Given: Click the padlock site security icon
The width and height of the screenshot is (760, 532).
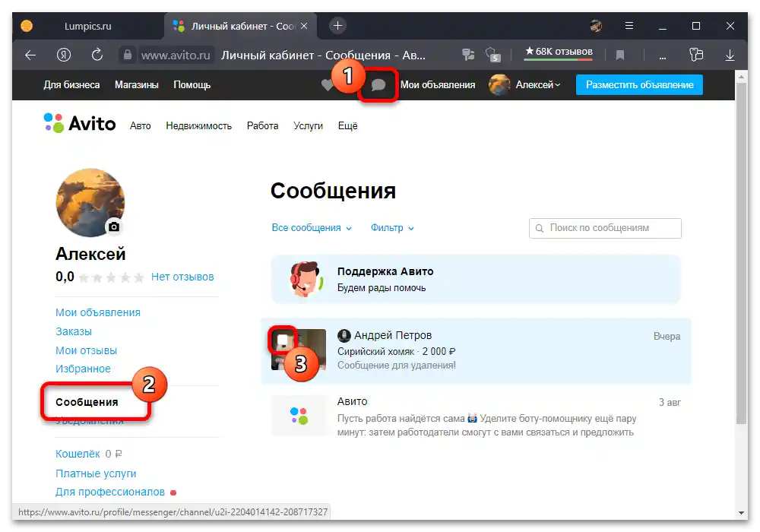Looking at the screenshot, I should (x=128, y=55).
